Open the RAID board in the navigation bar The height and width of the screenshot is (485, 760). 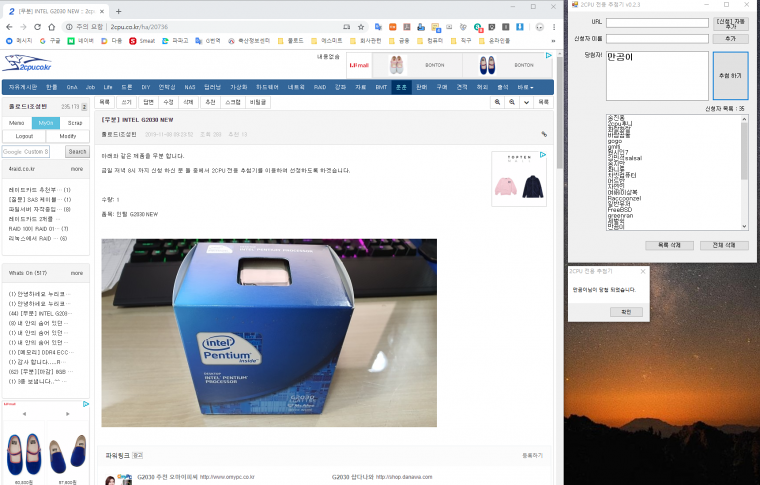pyautogui.click(x=320, y=87)
